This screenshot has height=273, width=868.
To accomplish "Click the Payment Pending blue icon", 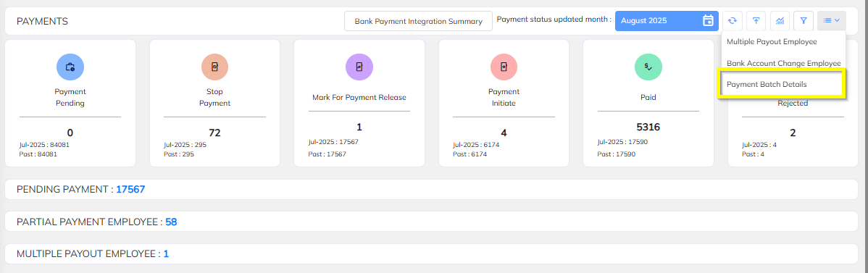I will point(70,67).
